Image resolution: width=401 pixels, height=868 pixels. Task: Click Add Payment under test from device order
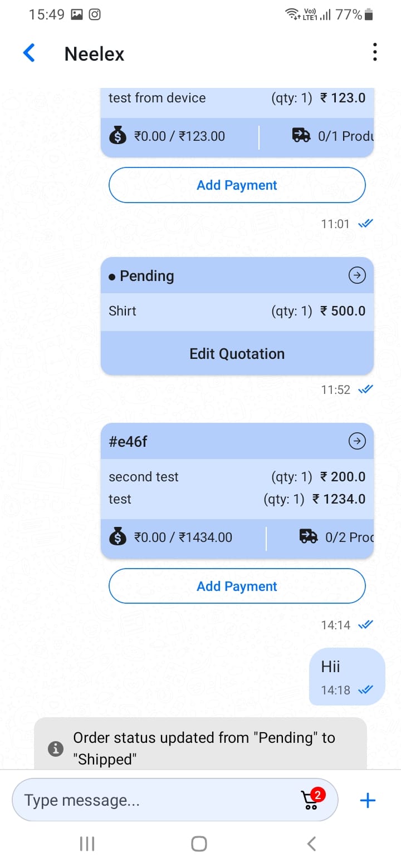click(x=237, y=185)
